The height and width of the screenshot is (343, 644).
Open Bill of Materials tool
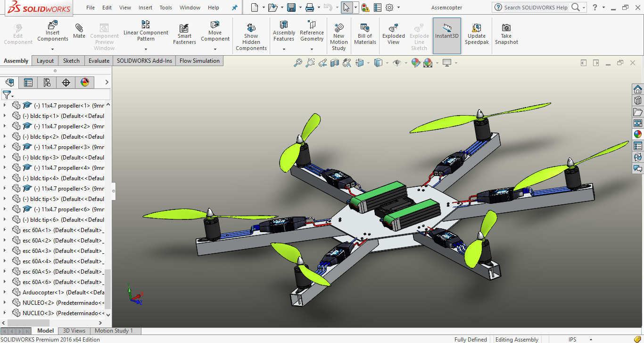tap(365, 34)
